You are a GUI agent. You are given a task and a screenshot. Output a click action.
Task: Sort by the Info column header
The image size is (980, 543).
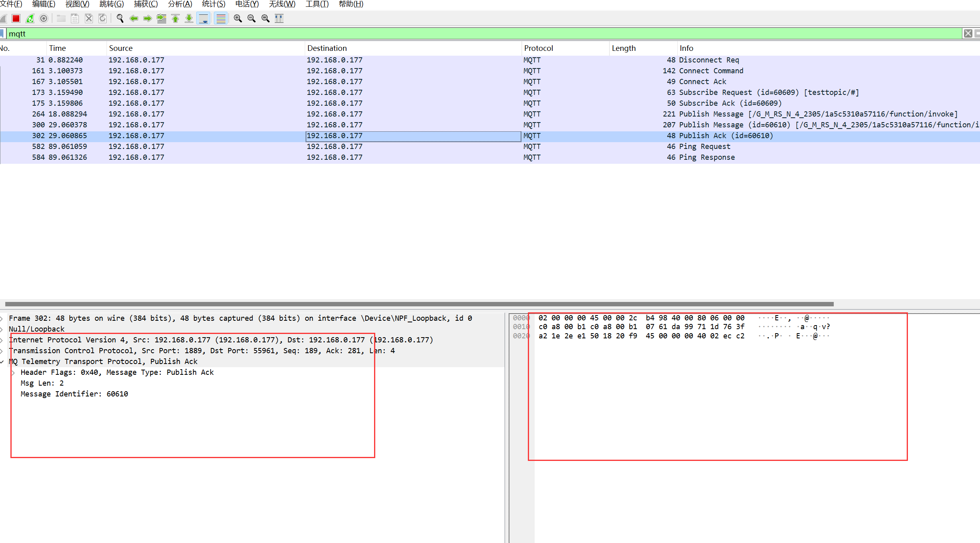point(829,48)
